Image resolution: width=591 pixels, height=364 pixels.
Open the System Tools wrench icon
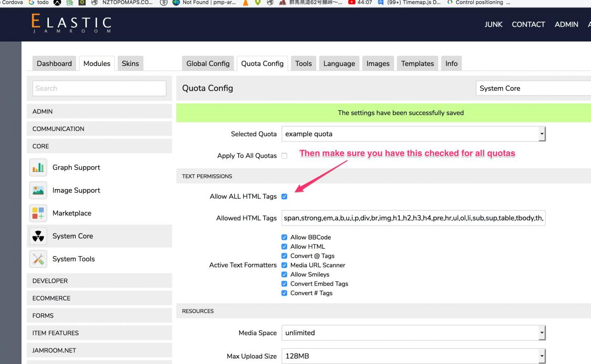[38, 259]
